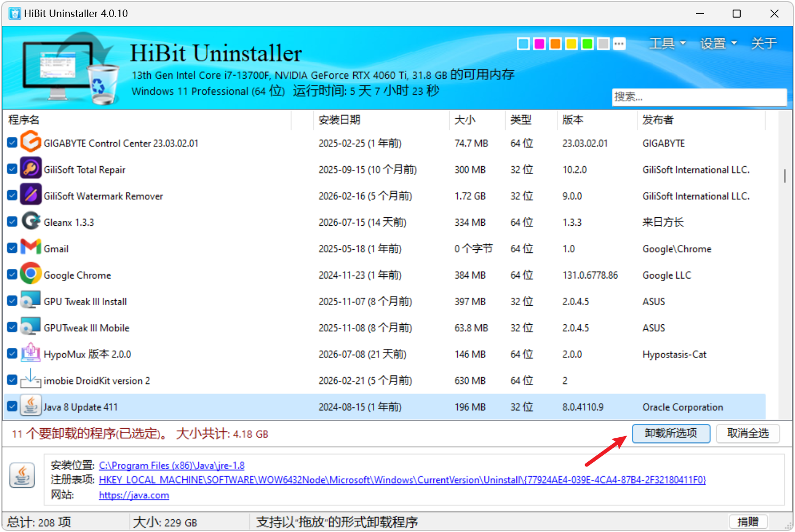Uncheck the GiliSoft Total Repair checkbox
This screenshot has height=532, width=795.
pyautogui.click(x=12, y=169)
